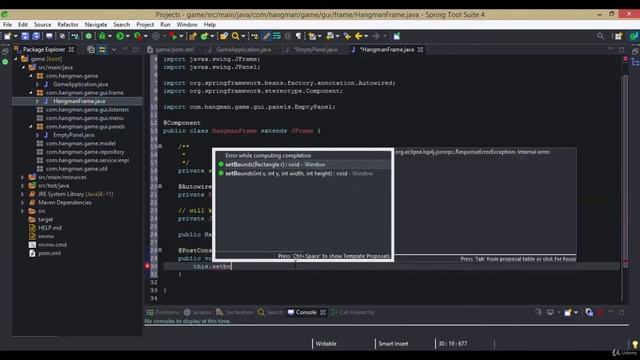Select pom.xml in the project tree
640x360 pixels.
click(49, 253)
